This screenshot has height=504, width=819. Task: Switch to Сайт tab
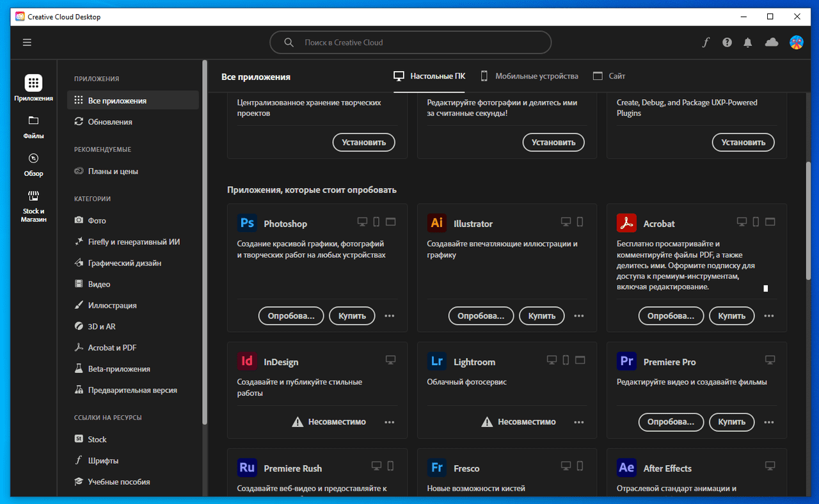point(609,76)
